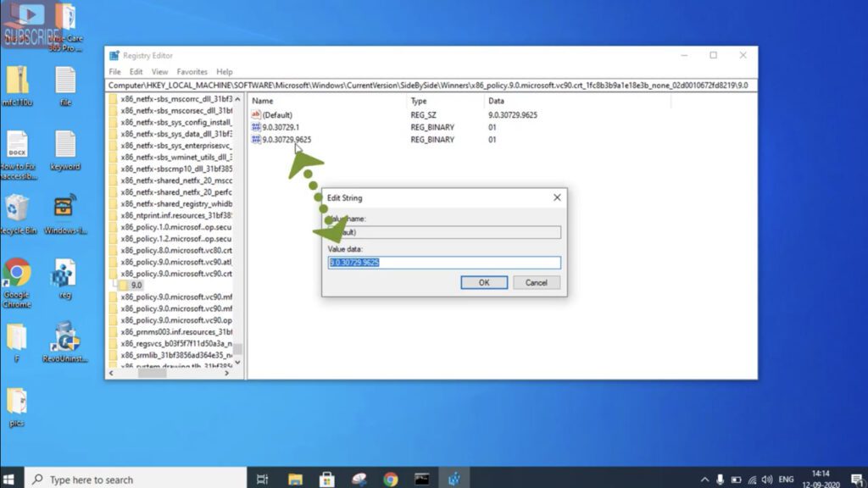Expand the hidden icons in the system tray
This screenshot has height=488, width=868.
[x=704, y=478]
